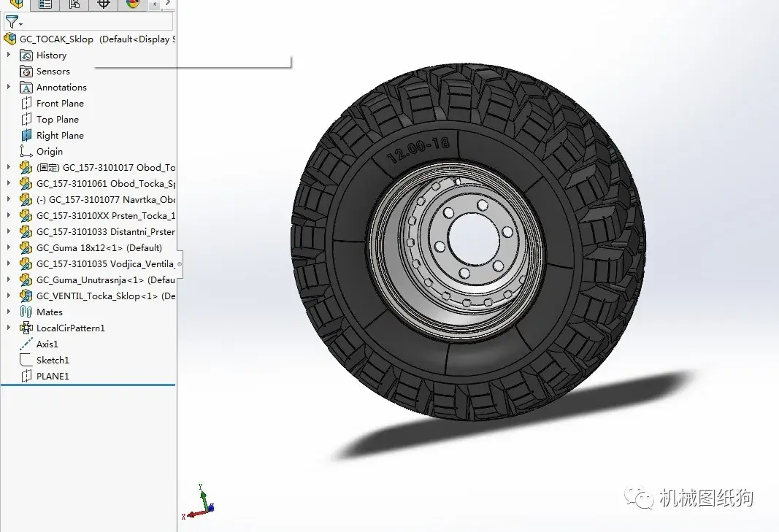This screenshot has height=532, width=779.
Task: Click the wheel rim hub in viewport
Action: pyautogui.click(x=473, y=237)
